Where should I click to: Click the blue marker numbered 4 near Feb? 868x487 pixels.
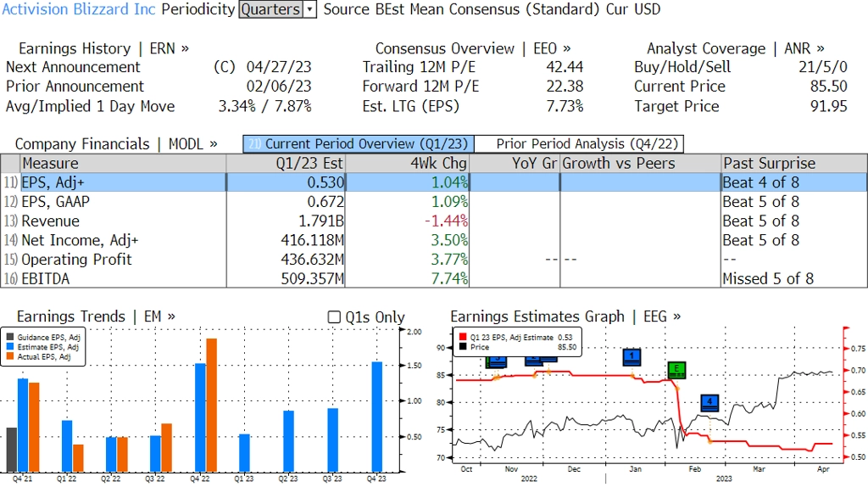click(x=709, y=402)
